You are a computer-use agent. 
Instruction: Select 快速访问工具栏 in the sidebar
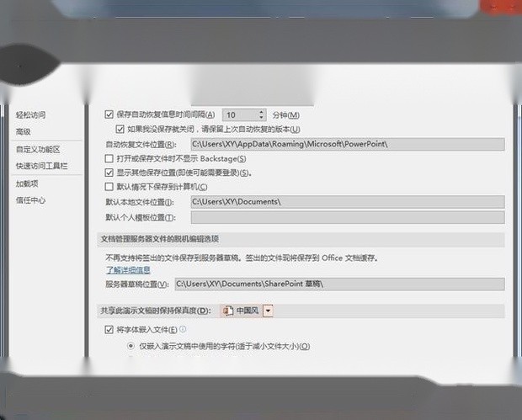coord(41,166)
